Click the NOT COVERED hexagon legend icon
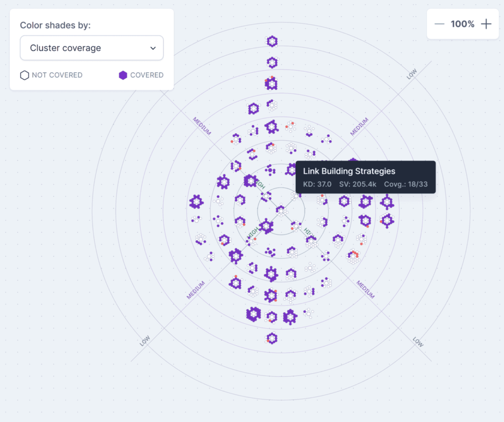Image resolution: width=504 pixels, height=422 pixels. 24,75
